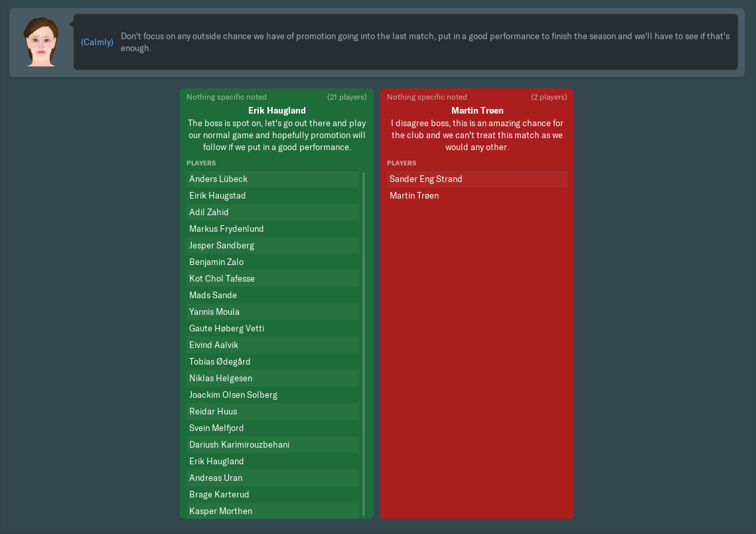Click Martin Trøen heading in red panel
756x534 pixels.
click(x=477, y=111)
